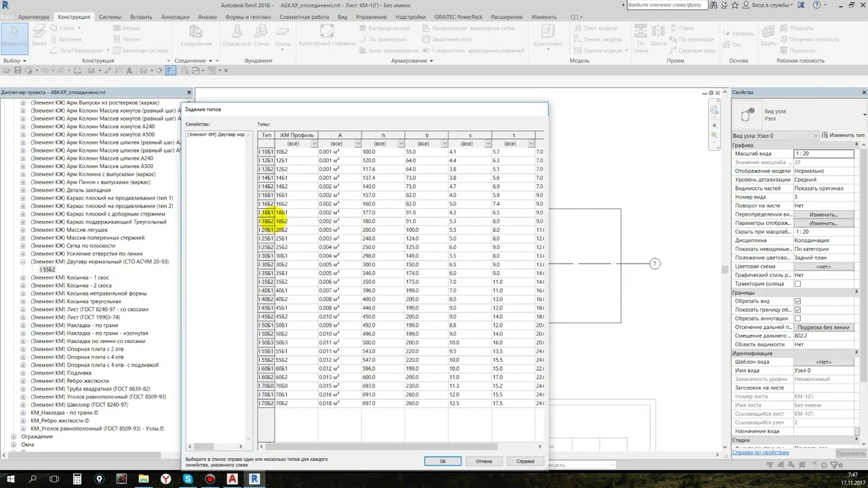Expand the Выбор panel dropdown
868x488 pixels.
coord(14,61)
